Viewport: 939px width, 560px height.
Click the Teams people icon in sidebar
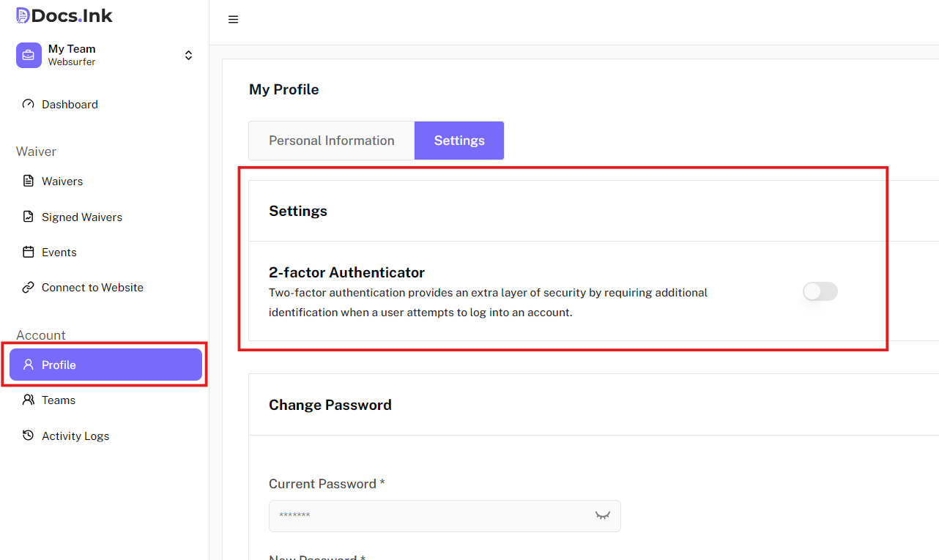pyautogui.click(x=29, y=400)
